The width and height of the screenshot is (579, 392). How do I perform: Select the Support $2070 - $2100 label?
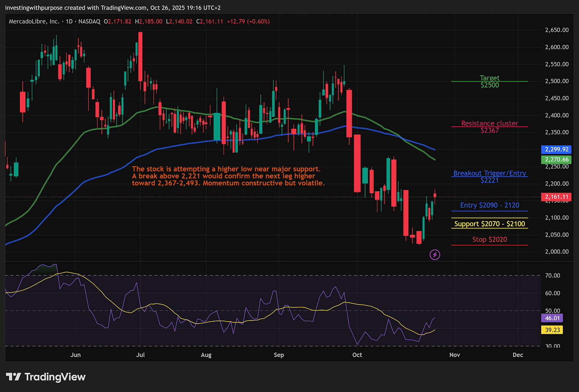490,224
